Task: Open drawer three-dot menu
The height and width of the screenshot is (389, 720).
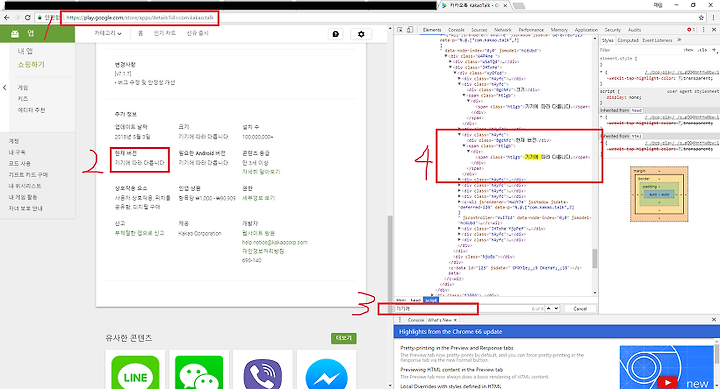Action: point(400,320)
